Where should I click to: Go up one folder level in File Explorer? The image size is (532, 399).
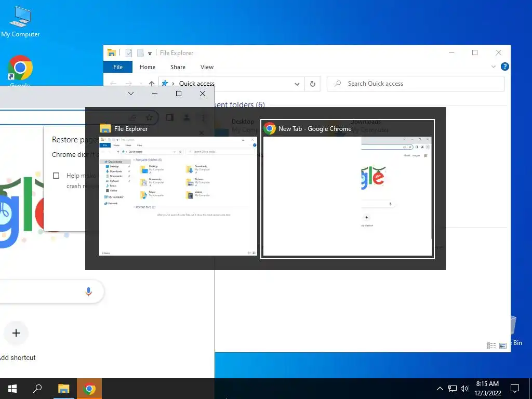152,84
